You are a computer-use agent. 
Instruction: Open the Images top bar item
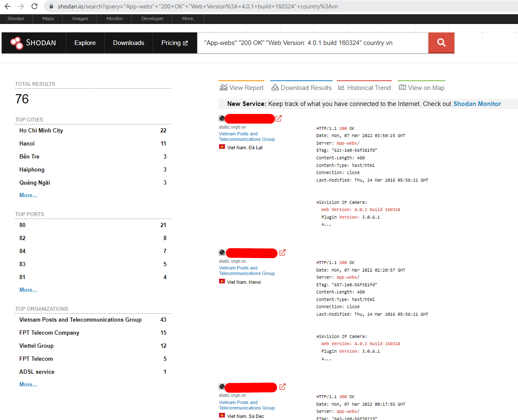80,18
